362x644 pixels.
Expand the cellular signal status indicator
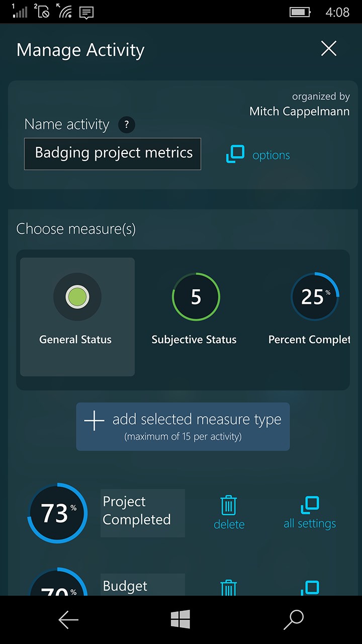click(20, 12)
